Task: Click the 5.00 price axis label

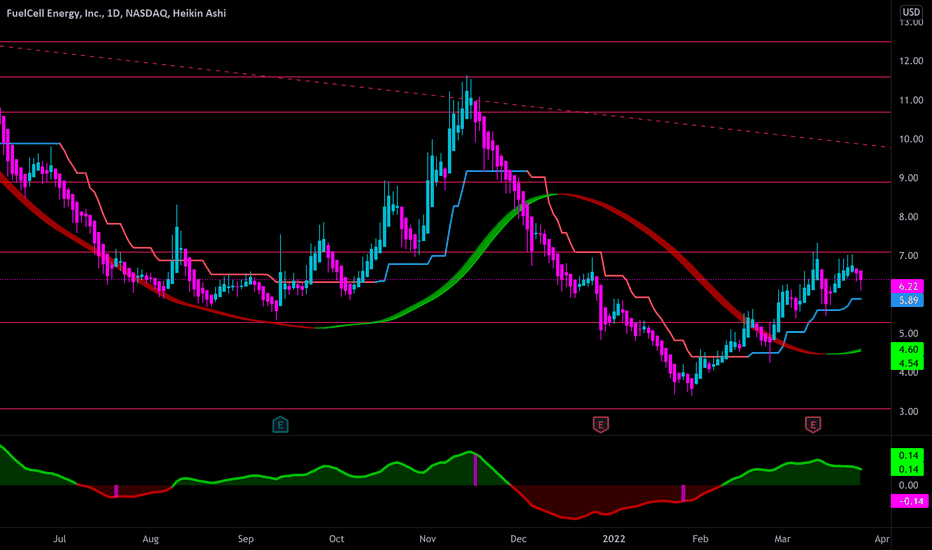Action: 908,333
